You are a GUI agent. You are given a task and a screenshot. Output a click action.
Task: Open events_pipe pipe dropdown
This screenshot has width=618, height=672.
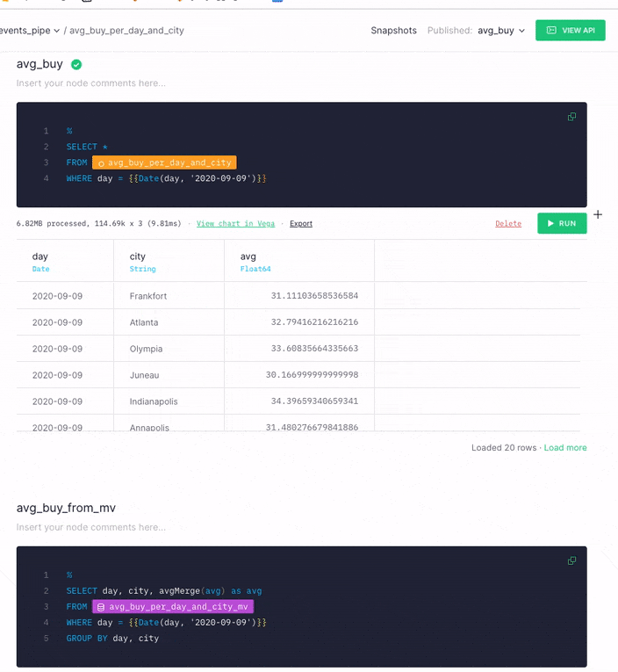pos(29,31)
